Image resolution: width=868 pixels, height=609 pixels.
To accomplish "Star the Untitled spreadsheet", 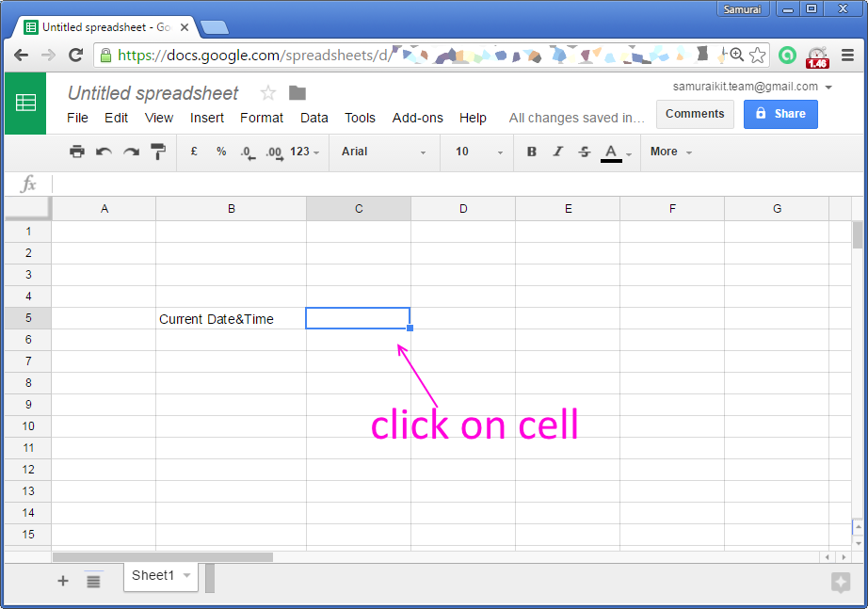I will (268, 93).
